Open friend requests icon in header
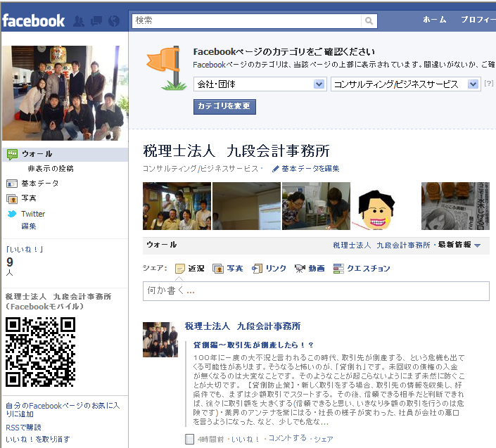Image resolution: width=496 pixels, height=448 pixels. click(79, 21)
